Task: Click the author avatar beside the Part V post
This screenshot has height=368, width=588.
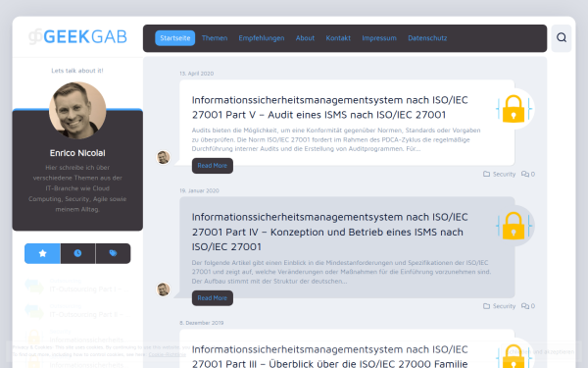Action: coord(163,157)
